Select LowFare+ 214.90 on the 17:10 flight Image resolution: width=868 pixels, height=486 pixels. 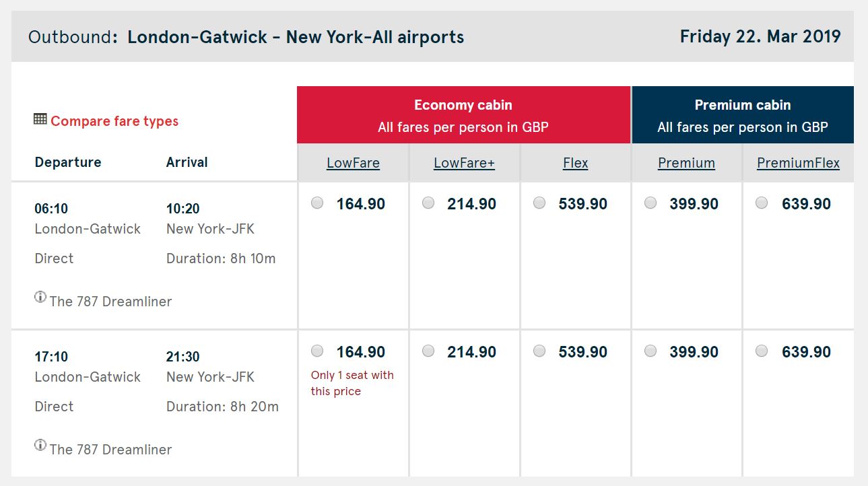point(428,351)
